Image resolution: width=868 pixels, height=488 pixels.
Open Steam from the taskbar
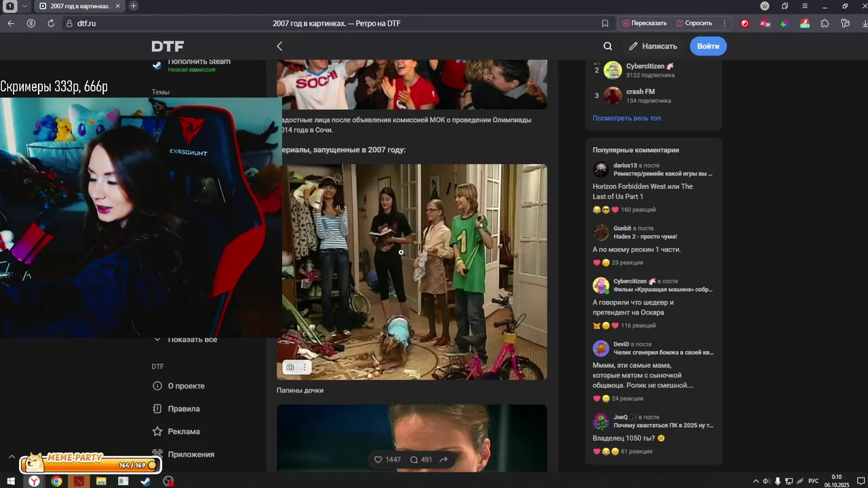click(x=145, y=481)
